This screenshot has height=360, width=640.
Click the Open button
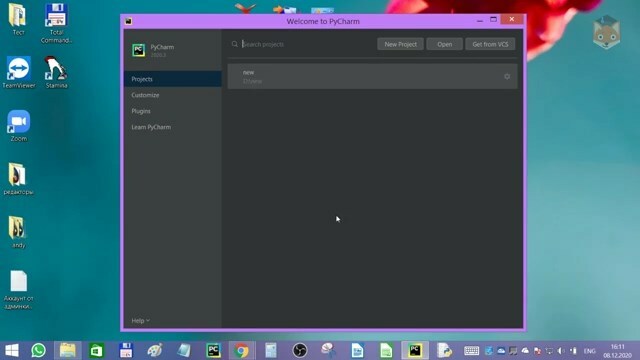(444, 44)
